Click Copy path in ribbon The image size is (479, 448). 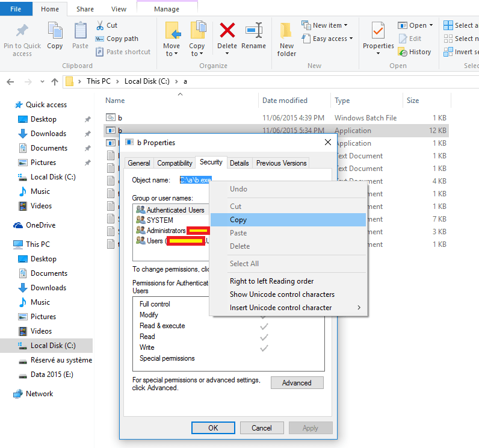[x=117, y=39]
